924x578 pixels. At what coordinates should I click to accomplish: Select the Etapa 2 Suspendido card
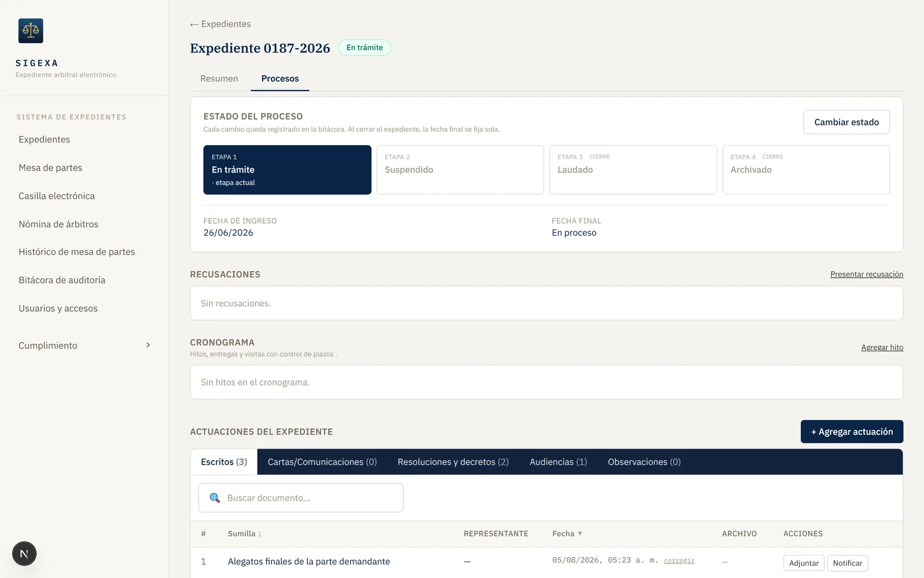(460, 170)
